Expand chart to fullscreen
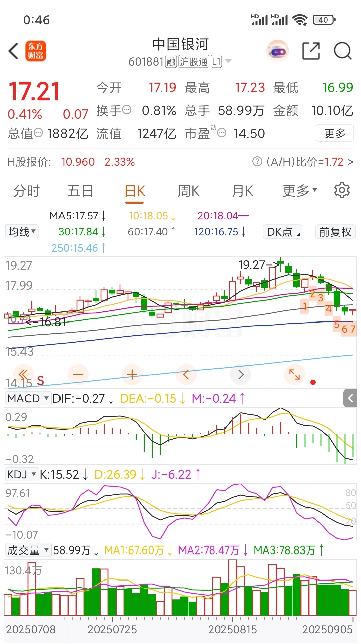 [x=294, y=374]
